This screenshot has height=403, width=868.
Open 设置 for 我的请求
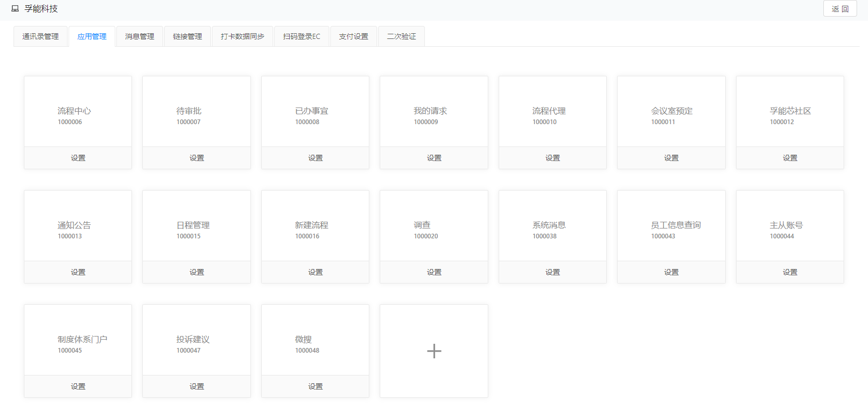[x=434, y=158]
